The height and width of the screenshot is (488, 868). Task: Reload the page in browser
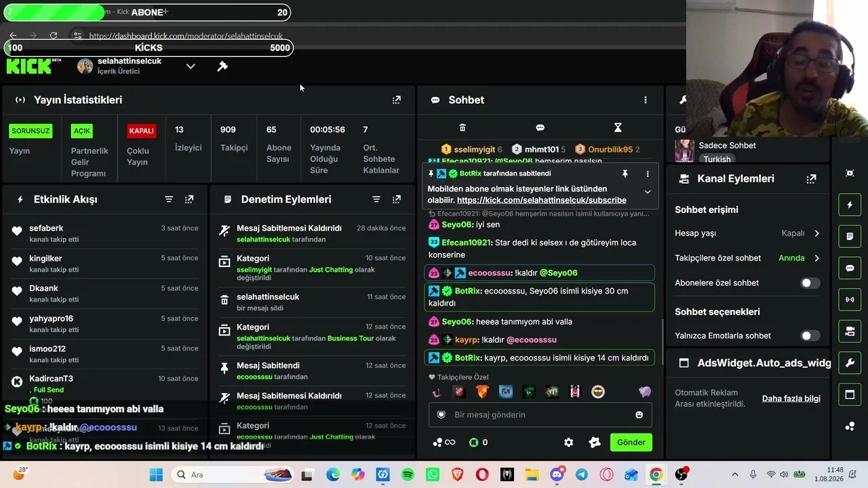click(x=54, y=35)
